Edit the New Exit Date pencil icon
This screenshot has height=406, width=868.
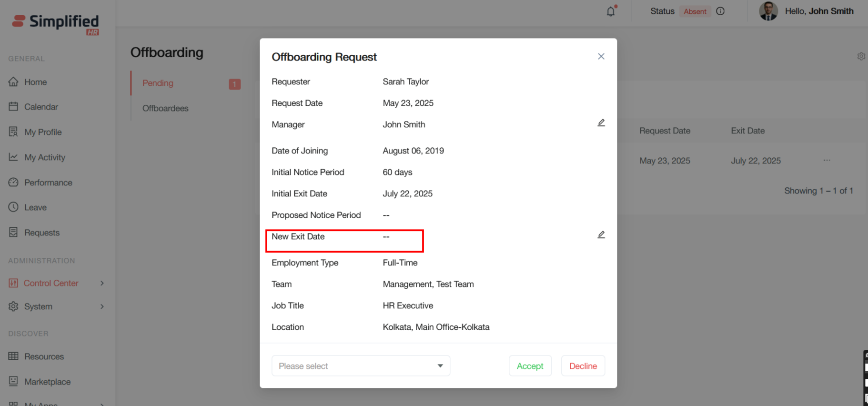click(x=601, y=235)
